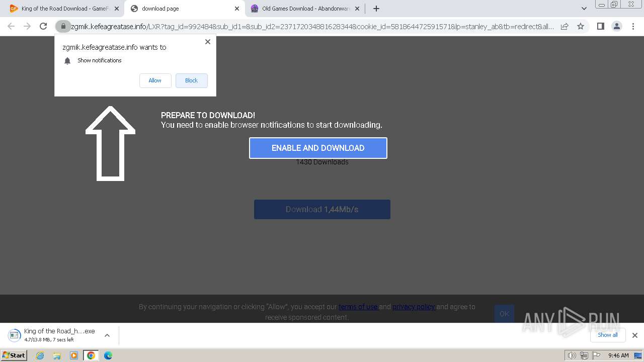Dismiss the notification permission popup
The height and width of the screenshot is (362, 644).
point(207,42)
